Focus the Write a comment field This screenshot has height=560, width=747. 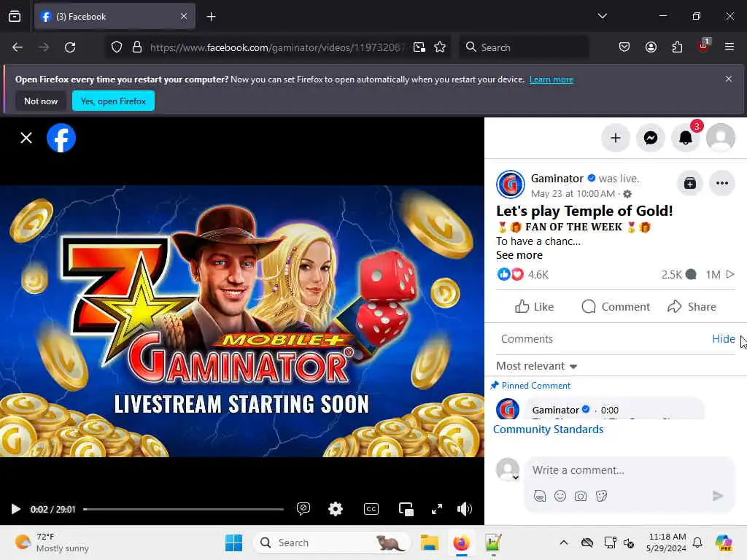629,470
